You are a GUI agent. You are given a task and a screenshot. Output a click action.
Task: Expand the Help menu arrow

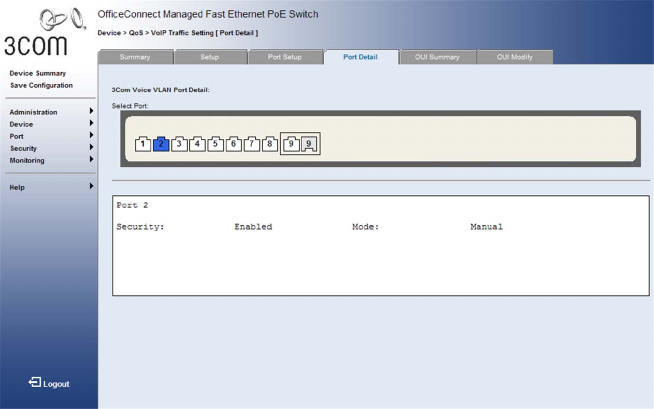(91, 186)
